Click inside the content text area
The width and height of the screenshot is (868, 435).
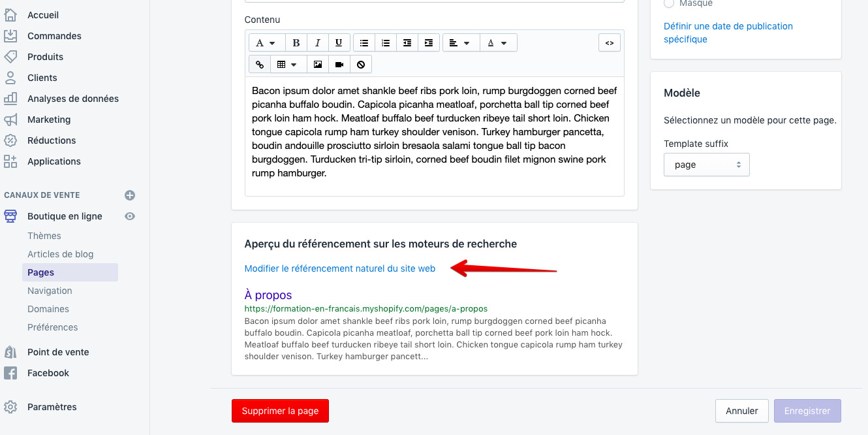coord(435,137)
